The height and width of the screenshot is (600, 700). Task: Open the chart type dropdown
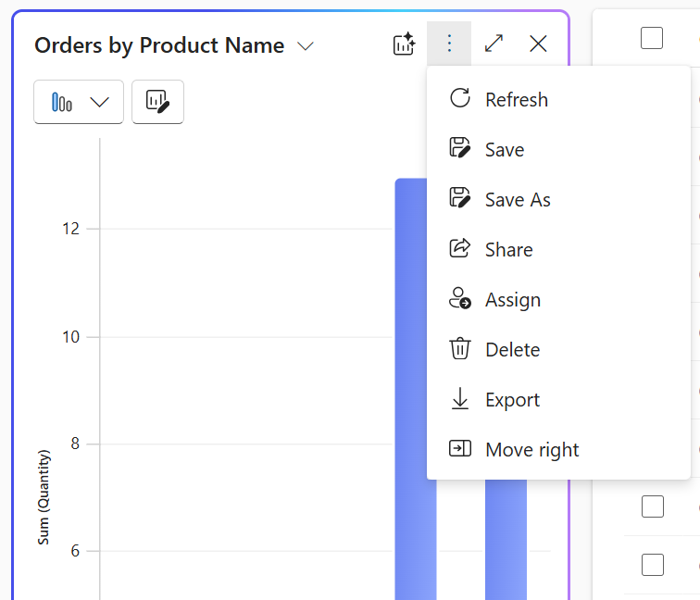click(x=79, y=102)
